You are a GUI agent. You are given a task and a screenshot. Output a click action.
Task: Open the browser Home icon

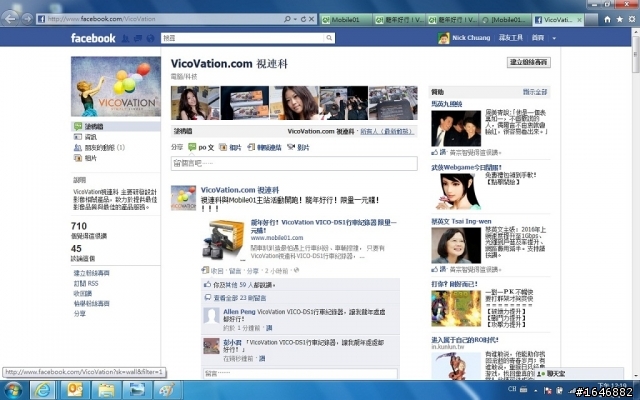pyautogui.click(x=607, y=19)
